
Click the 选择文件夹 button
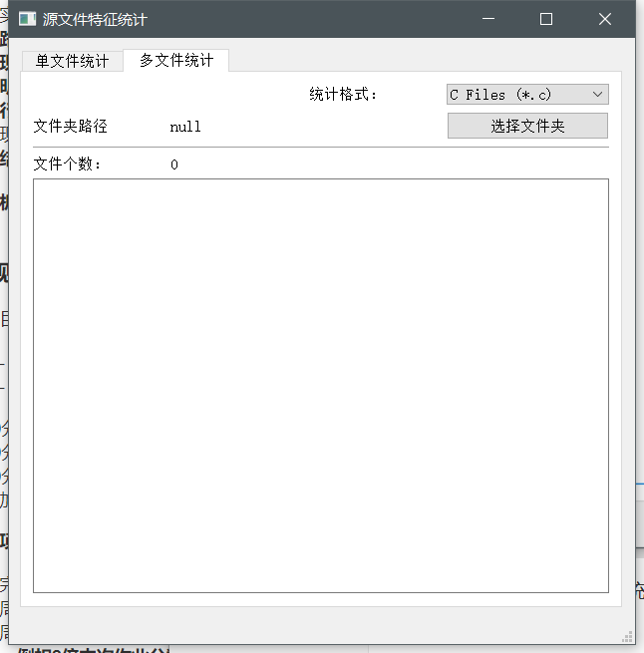[x=527, y=126]
